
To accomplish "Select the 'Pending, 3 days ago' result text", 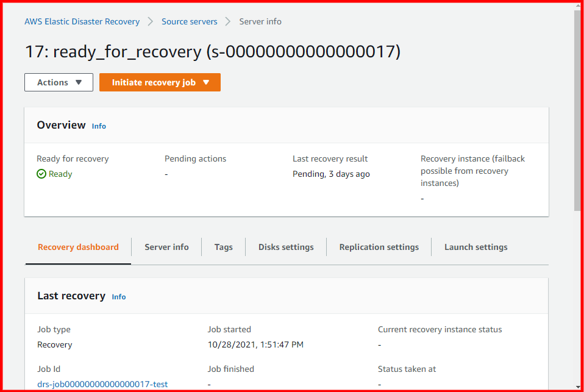I will click(331, 174).
